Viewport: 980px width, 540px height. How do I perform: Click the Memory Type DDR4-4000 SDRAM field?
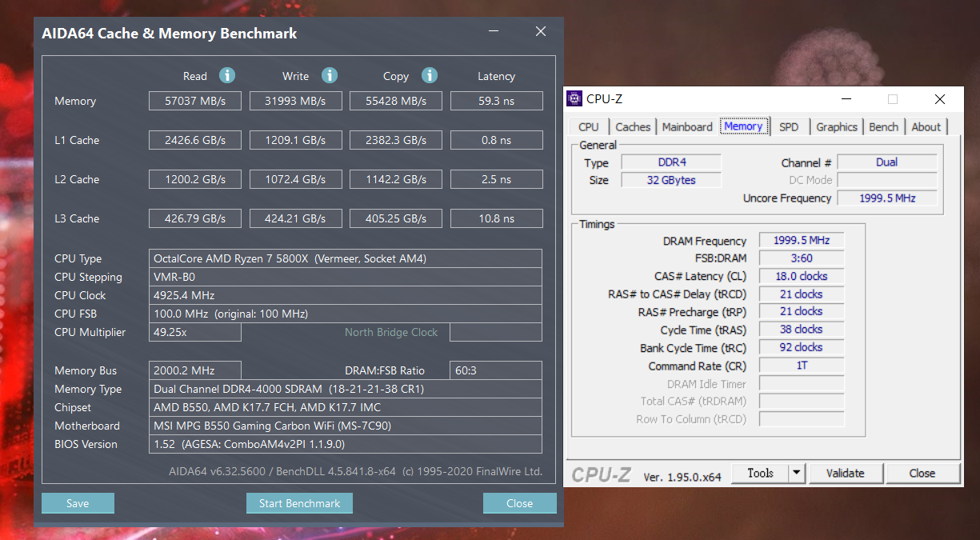346,389
